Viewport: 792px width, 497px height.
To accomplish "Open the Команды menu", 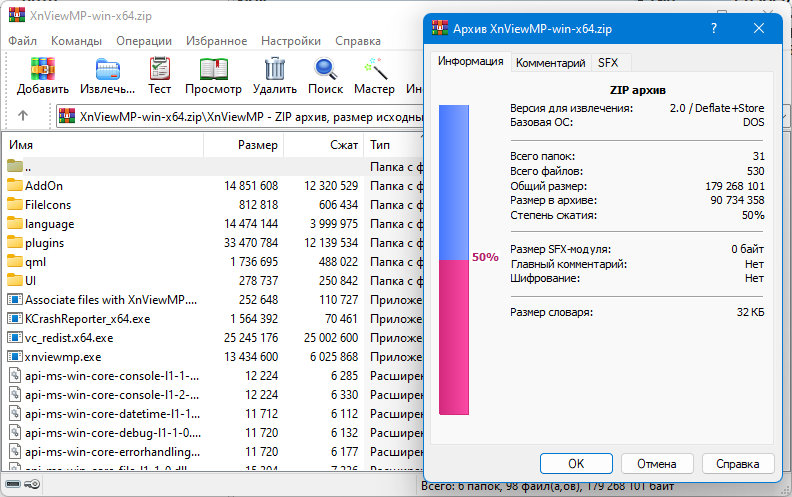I will coord(76,41).
